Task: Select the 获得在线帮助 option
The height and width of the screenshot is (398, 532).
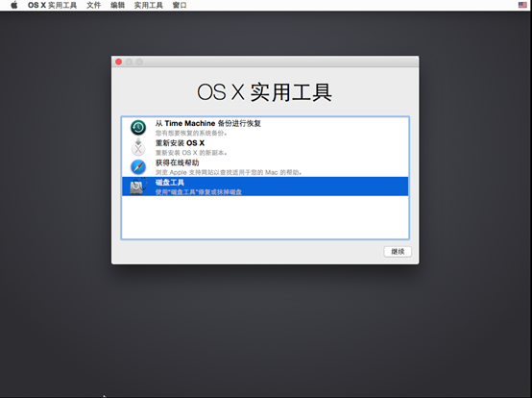Action: pos(265,167)
